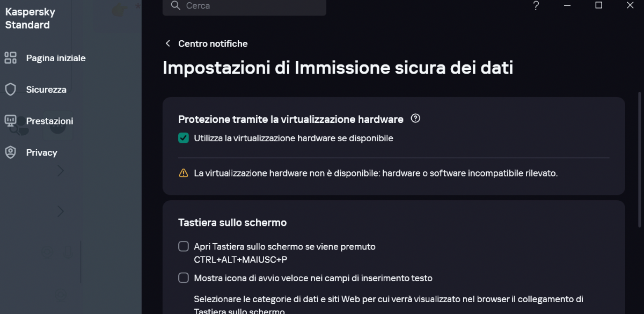Maximize the Kaspersky window

click(x=599, y=5)
